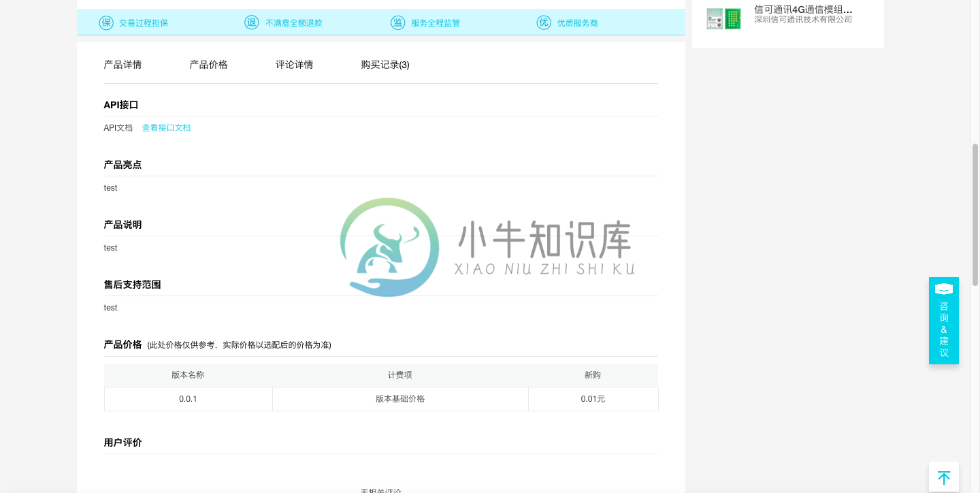The image size is (980, 493).
Task: Switch to the 产品详情 tab
Action: 123,65
